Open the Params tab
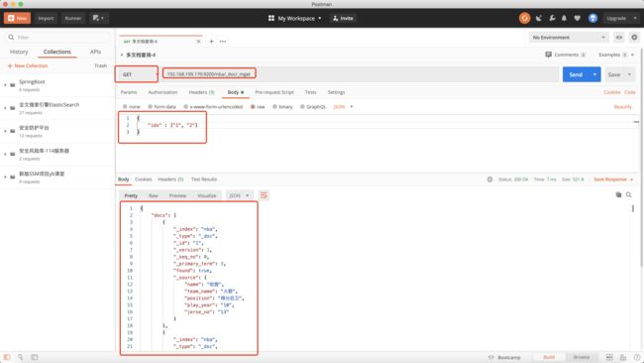 [129, 92]
